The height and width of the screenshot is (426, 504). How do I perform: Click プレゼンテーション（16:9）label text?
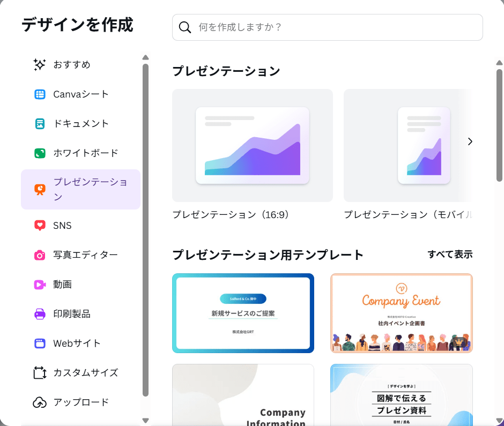pos(231,214)
